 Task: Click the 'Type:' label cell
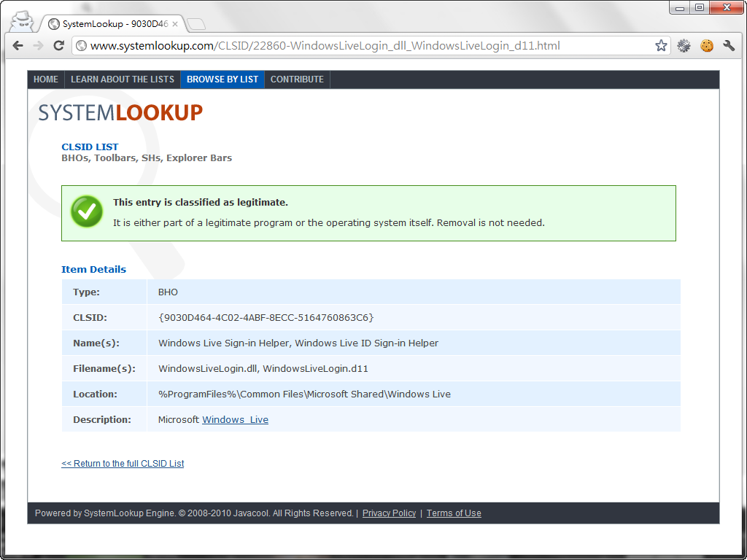point(104,292)
